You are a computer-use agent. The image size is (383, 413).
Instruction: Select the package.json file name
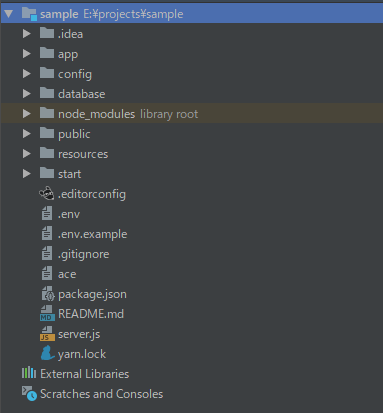pos(92,294)
